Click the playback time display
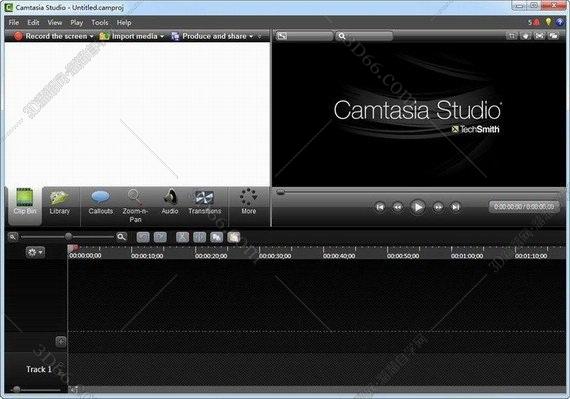570x399 pixels. point(524,207)
